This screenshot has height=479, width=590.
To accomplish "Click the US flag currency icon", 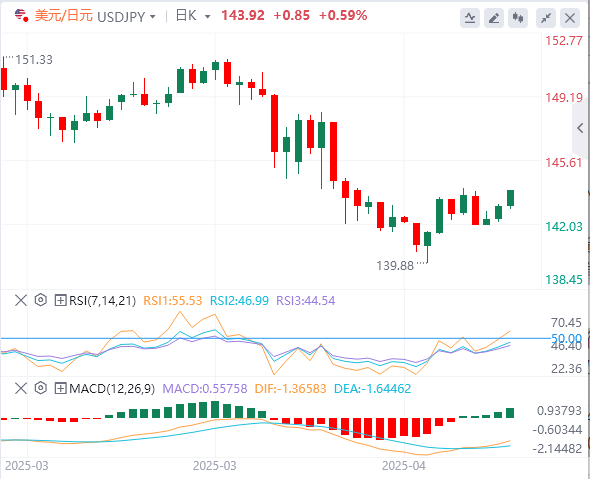I will click(21, 15).
